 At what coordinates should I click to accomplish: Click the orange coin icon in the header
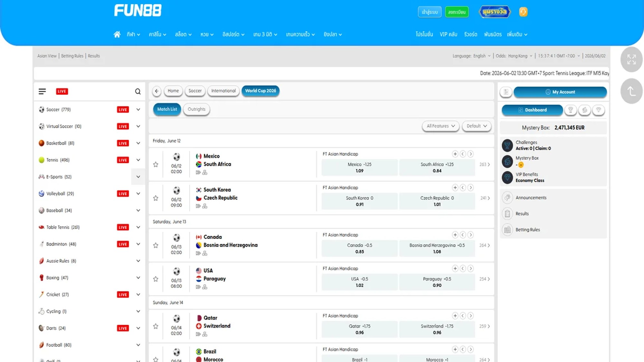[523, 12]
